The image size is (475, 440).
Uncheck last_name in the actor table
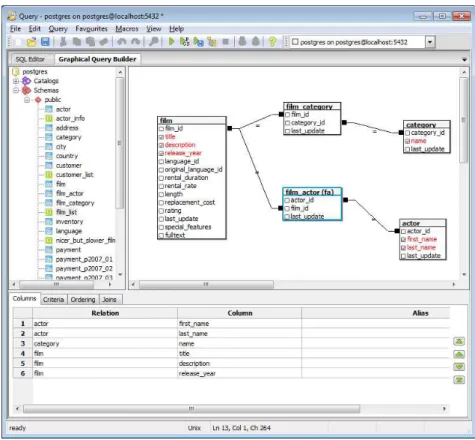pos(403,248)
